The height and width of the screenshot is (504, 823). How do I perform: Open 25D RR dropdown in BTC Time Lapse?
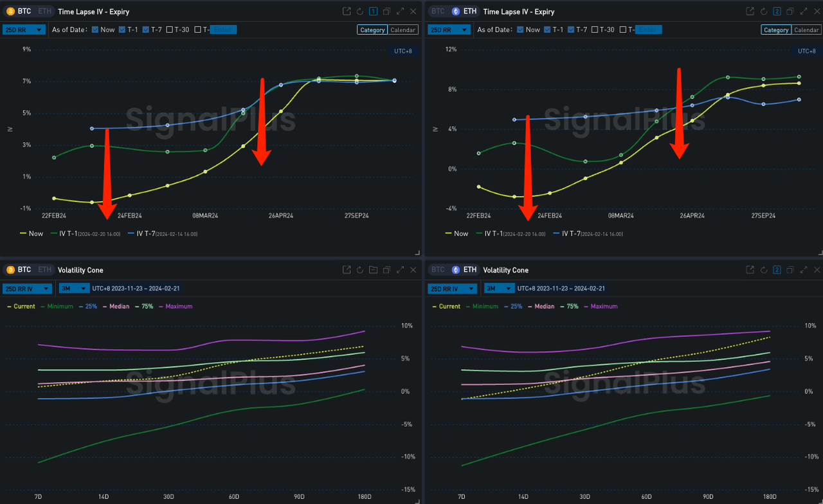24,30
